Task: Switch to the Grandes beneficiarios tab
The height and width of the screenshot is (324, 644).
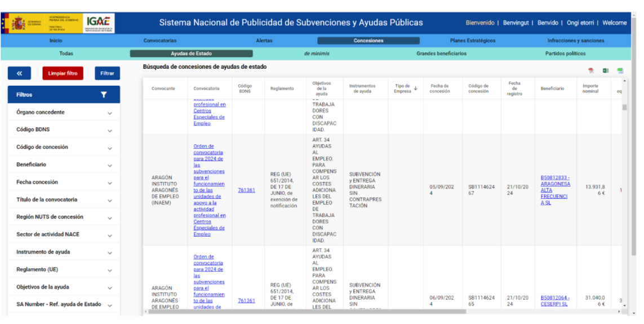Action: (x=442, y=54)
